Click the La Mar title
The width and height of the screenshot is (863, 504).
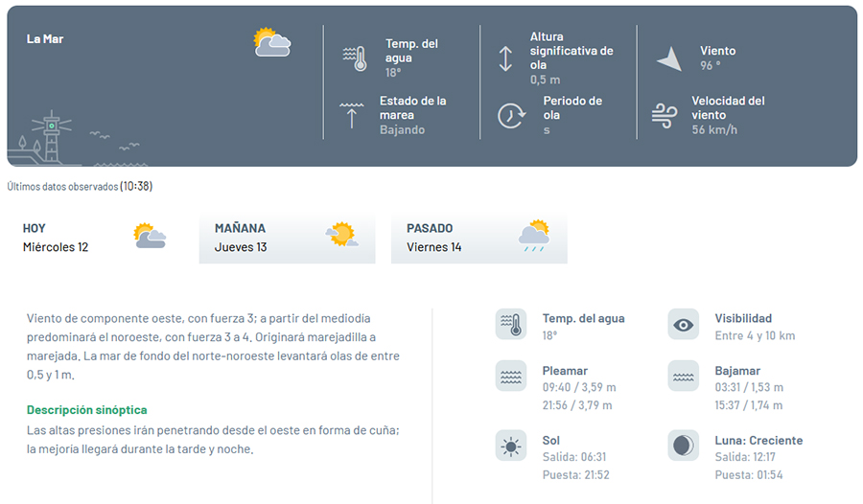coord(45,39)
